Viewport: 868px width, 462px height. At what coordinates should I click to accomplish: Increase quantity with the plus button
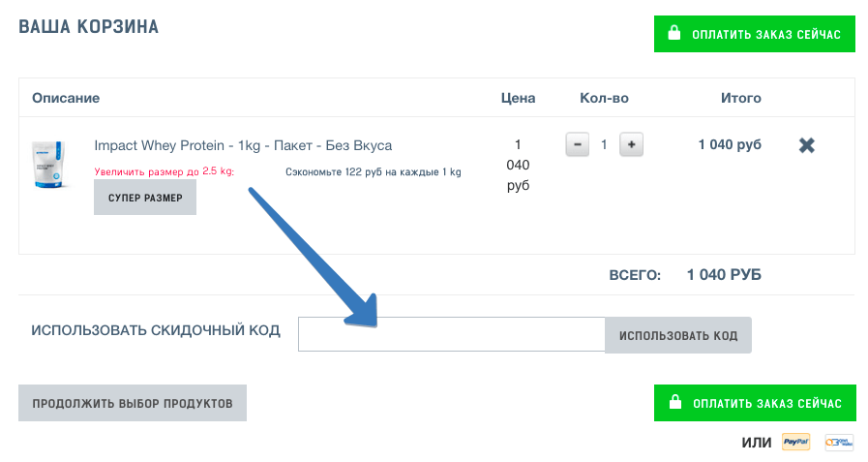[631, 144]
